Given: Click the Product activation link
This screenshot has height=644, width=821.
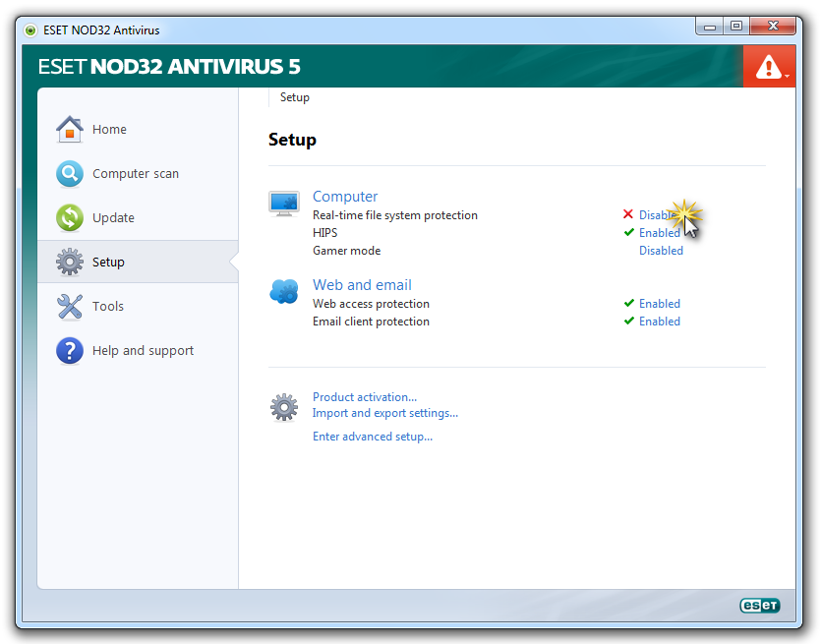Looking at the screenshot, I should [x=365, y=397].
